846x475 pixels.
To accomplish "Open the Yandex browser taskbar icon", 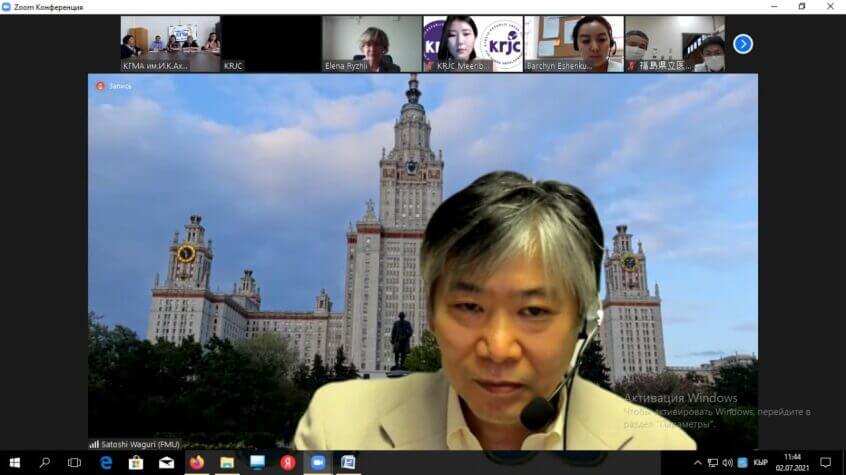I will tap(287, 463).
